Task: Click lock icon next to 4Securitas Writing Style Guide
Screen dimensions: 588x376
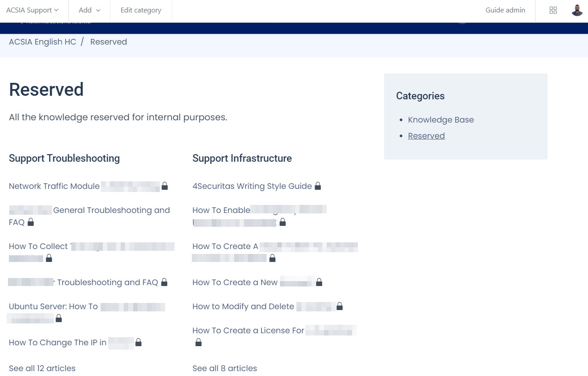Action: click(x=318, y=186)
